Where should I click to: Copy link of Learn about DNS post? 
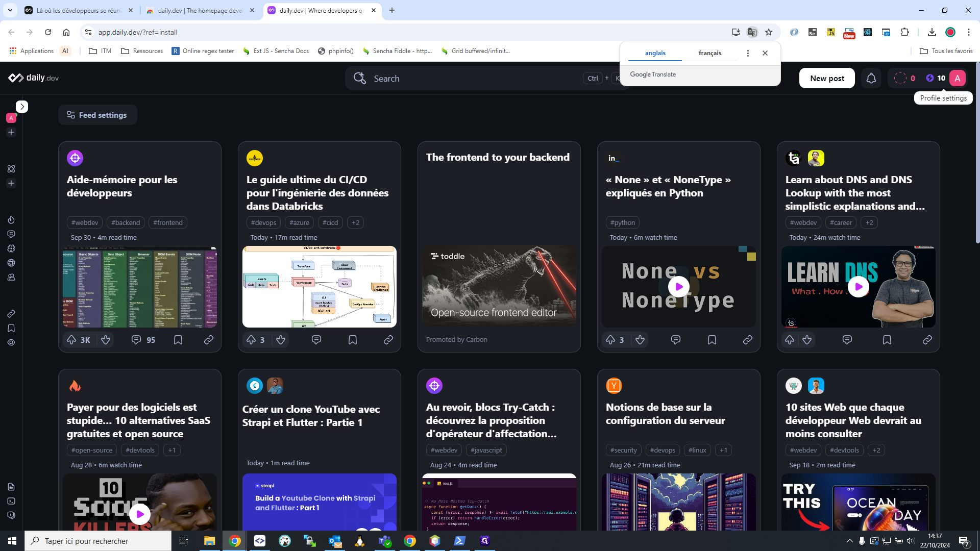pos(927,340)
